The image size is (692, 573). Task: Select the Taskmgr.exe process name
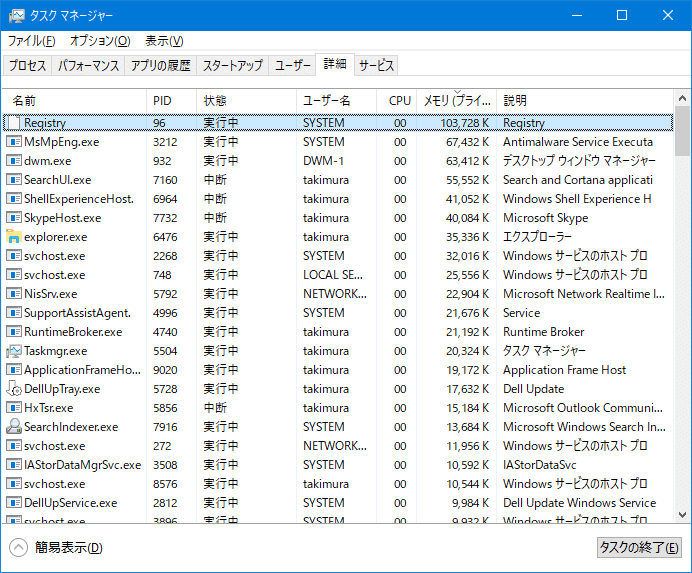(56, 351)
